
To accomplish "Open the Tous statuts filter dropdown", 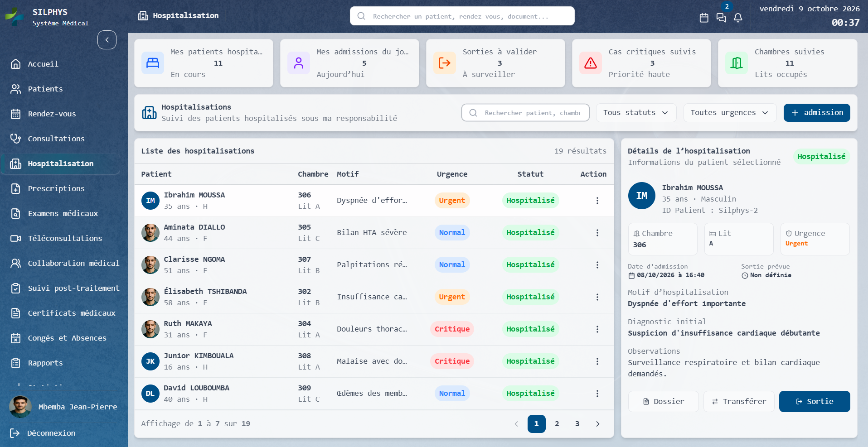I will [x=636, y=113].
